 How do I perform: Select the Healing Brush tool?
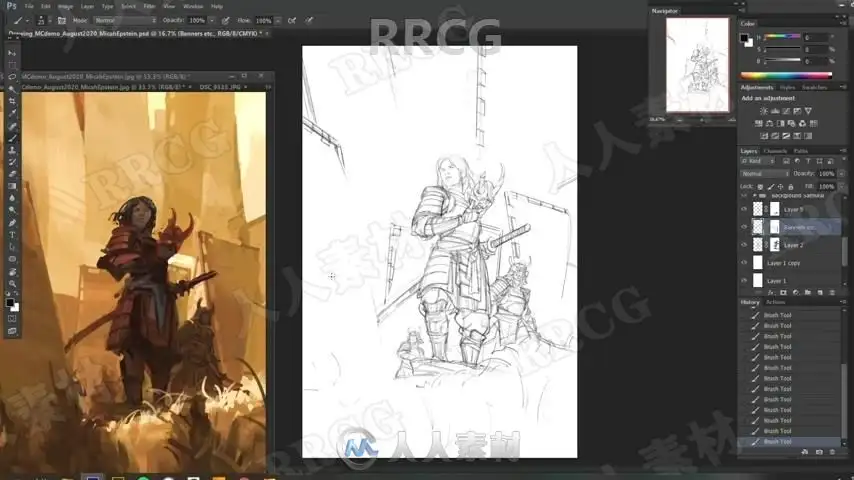[x=12, y=126]
